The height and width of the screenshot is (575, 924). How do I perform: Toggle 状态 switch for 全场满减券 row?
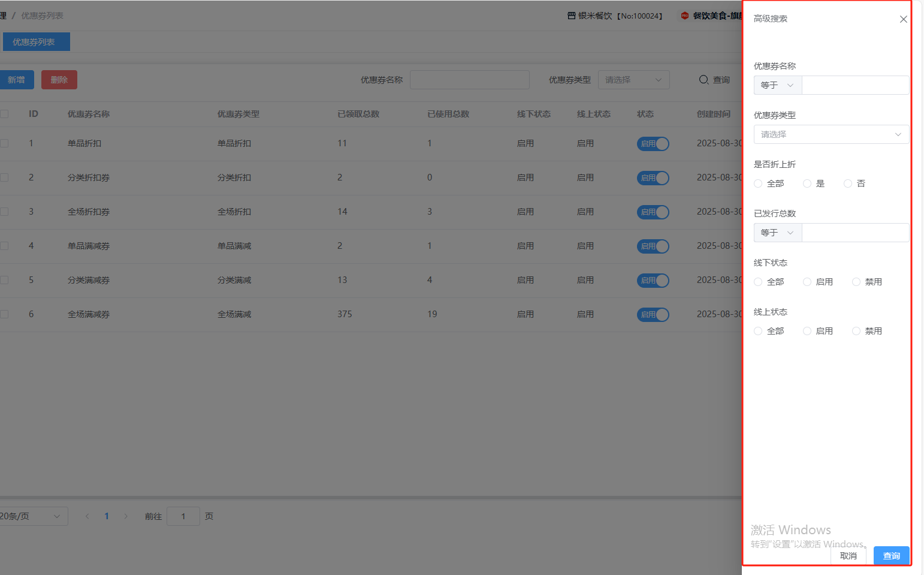point(653,315)
